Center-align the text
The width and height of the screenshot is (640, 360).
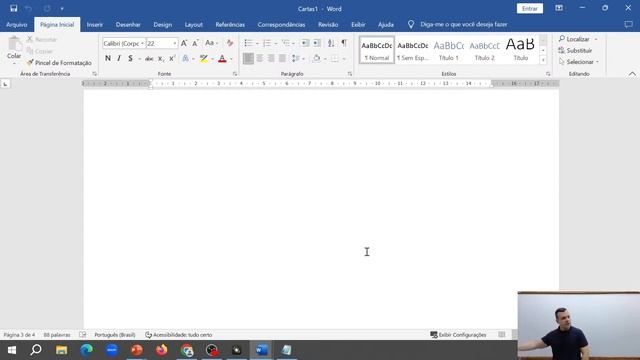260,58
